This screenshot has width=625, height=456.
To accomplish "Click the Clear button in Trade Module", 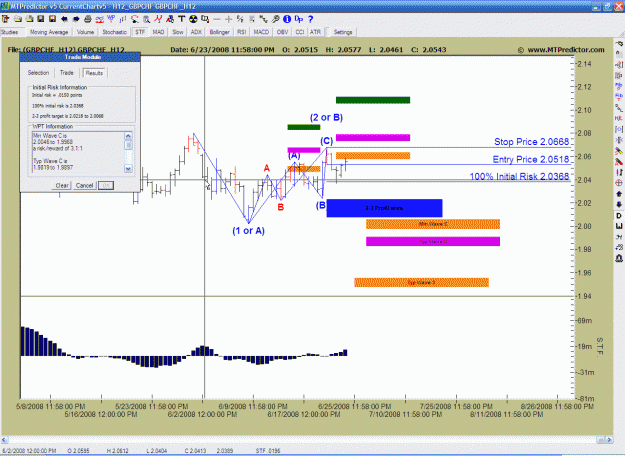I will (62, 185).
